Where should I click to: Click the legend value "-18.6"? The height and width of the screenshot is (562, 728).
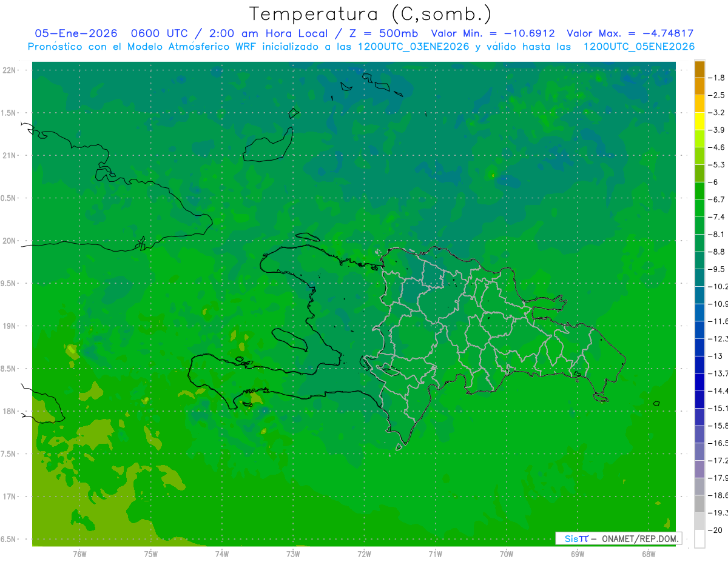(x=718, y=495)
